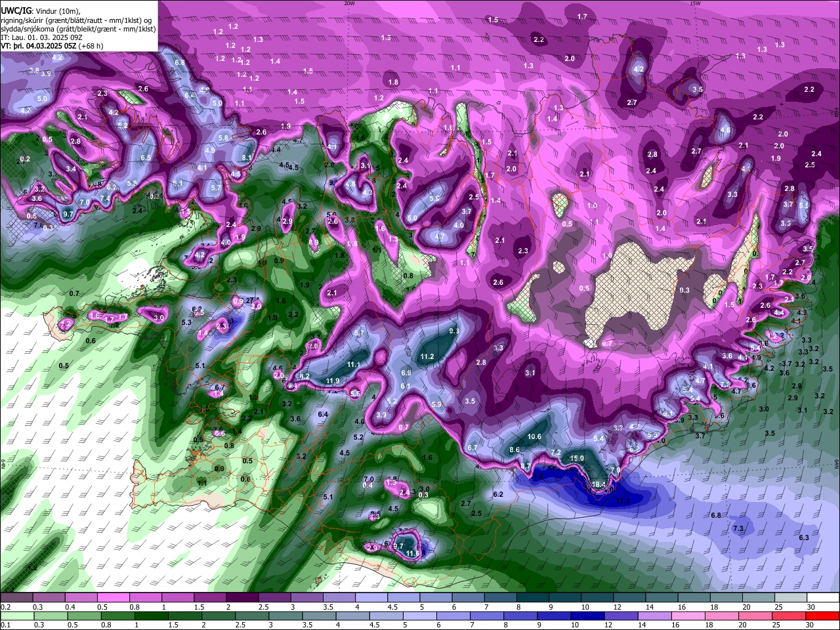Screen dimensions: 840x630
Task: Click the 'rigning/skúrir' legend description line
Action: pos(77,20)
